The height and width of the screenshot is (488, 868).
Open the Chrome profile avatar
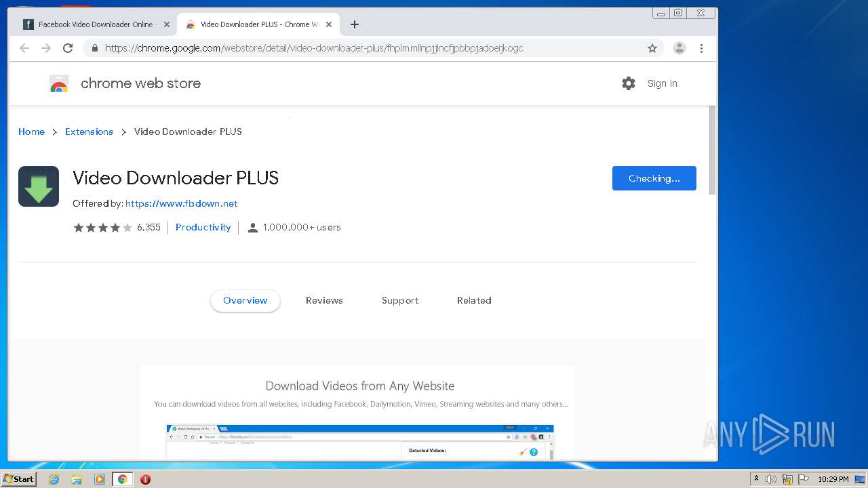[679, 48]
